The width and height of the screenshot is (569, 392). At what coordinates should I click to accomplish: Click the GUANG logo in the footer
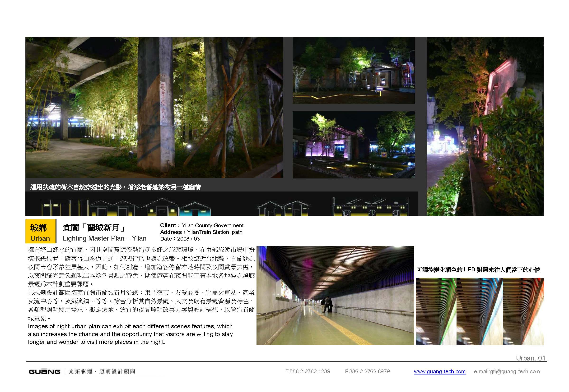45,372
